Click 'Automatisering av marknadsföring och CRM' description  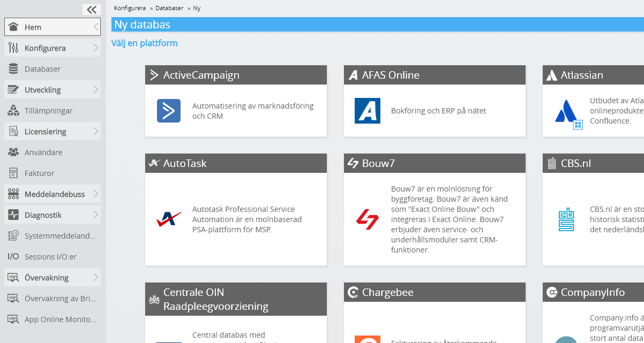pyautogui.click(x=253, y=111)
